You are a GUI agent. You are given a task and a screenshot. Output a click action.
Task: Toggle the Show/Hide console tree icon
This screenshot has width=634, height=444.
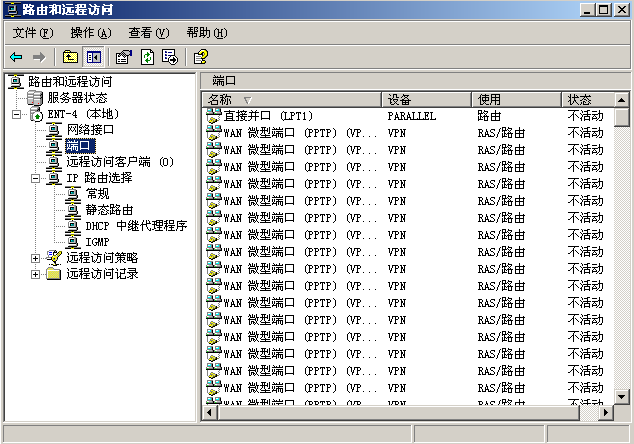[94, 57]
